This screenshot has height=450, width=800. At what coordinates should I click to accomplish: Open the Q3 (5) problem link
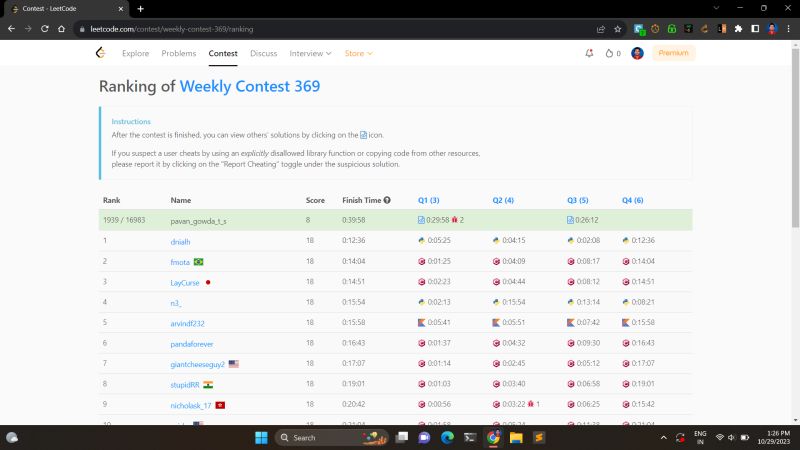(578, 200)
